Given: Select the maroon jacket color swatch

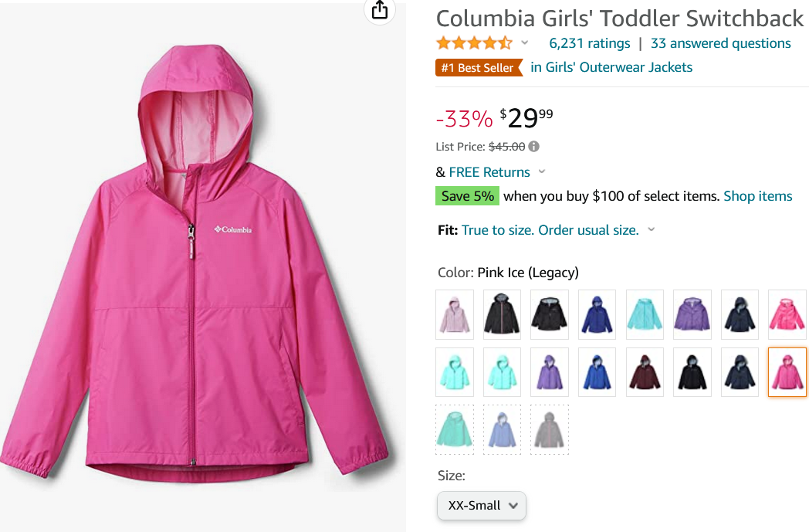Looking at the screenshot, I should [x=645, y=372].
